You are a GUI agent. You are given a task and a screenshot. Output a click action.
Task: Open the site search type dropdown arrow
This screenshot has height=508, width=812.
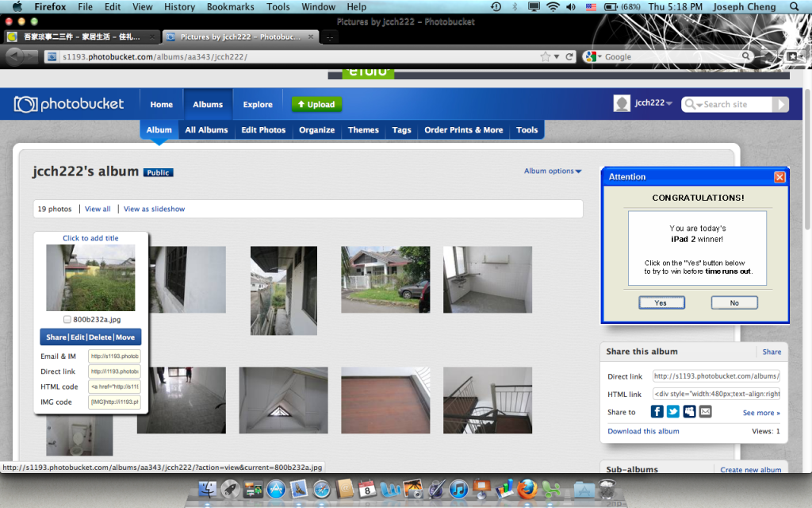pyautogui.click(x=699, y=106)
